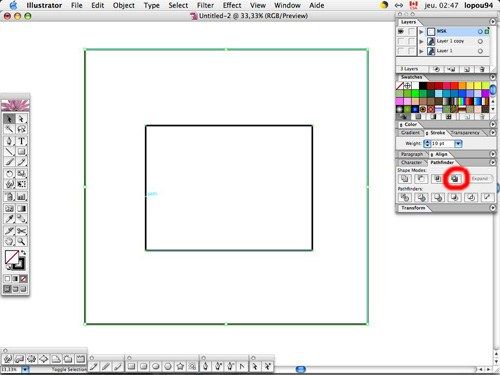Select the Type tool in the toolbox
500x375 pixels.
(x=22, y=141)
